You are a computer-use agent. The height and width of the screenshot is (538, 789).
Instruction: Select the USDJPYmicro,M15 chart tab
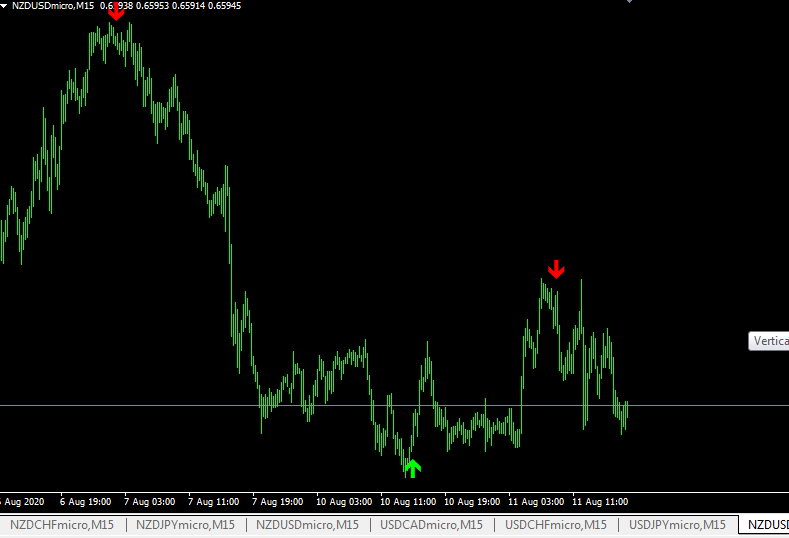[x=678, y=525]
